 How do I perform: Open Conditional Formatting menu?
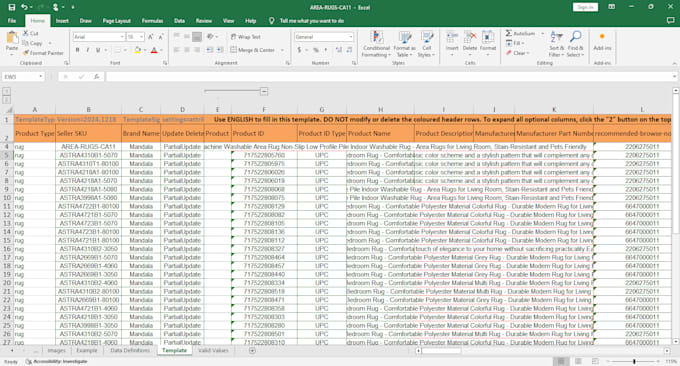(x=376, y=43)
